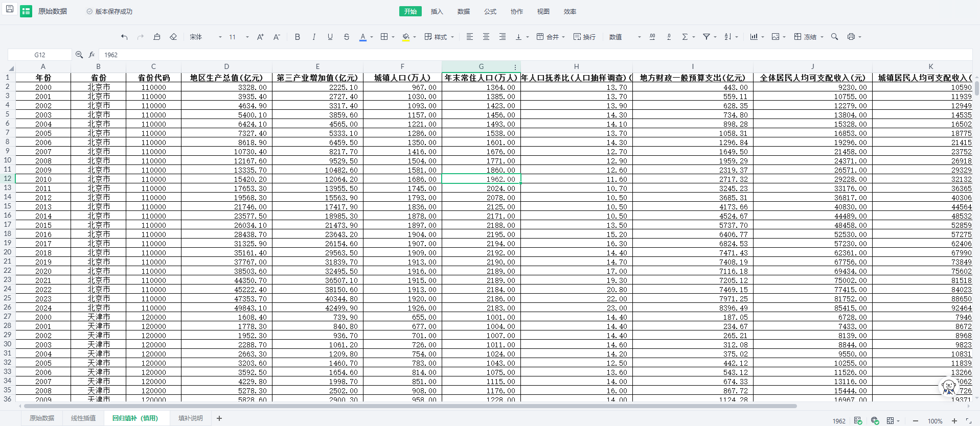Viewport: 980px width, 426px height.
Task: Select the format painter brush icon
Action: (x=157, y=37)
